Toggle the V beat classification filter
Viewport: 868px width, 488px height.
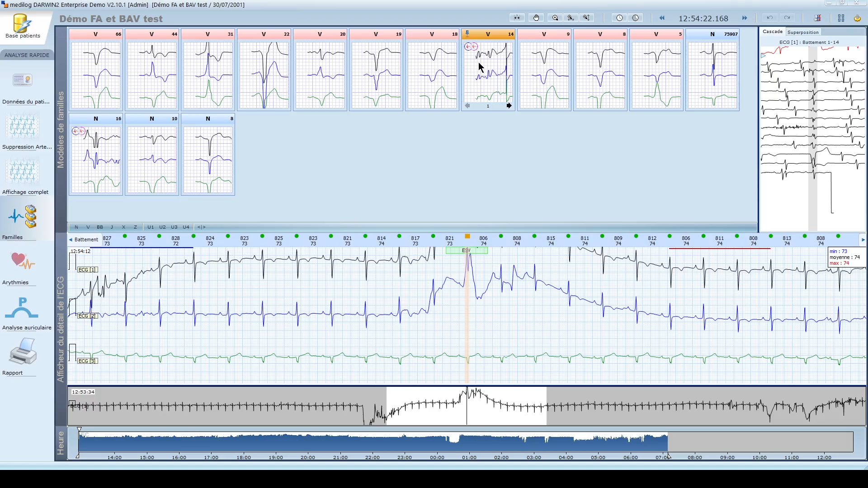tap(88, 227)
